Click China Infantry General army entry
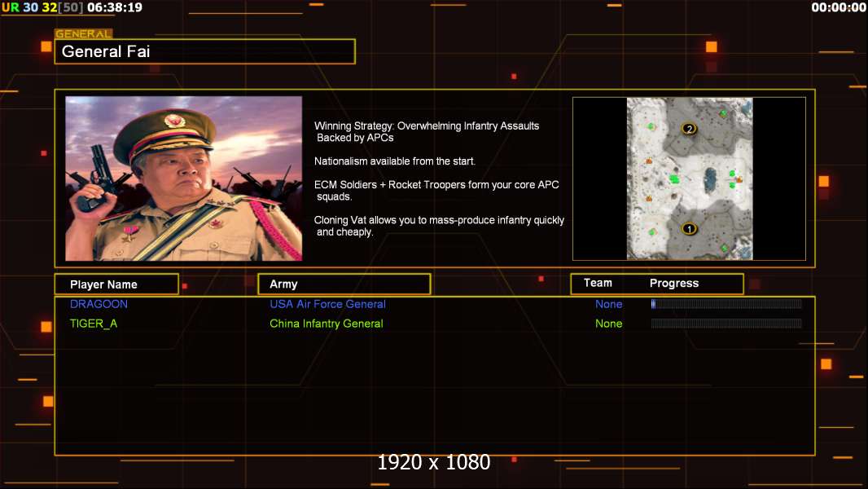This screenshot has height=489, width=868. (326, 324)
